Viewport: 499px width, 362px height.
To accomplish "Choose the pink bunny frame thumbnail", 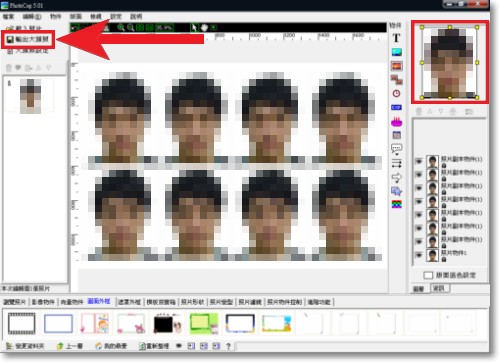I will tap(131, 323).
